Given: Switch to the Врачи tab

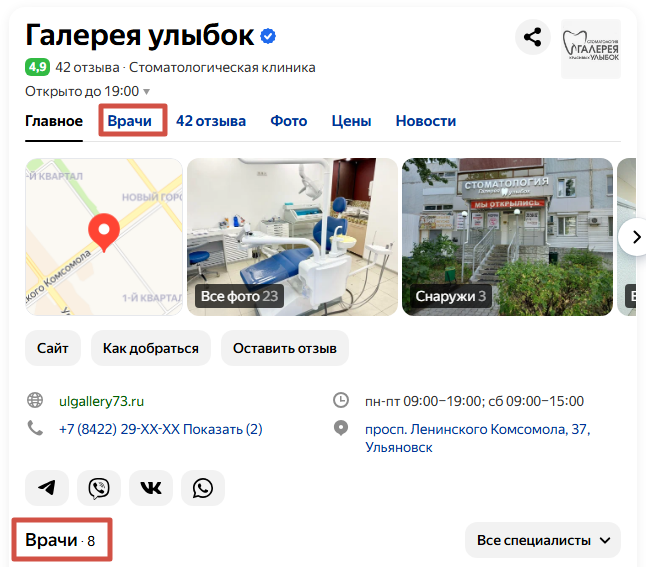Looking at the screenshot, I should [x=129, y=121].
